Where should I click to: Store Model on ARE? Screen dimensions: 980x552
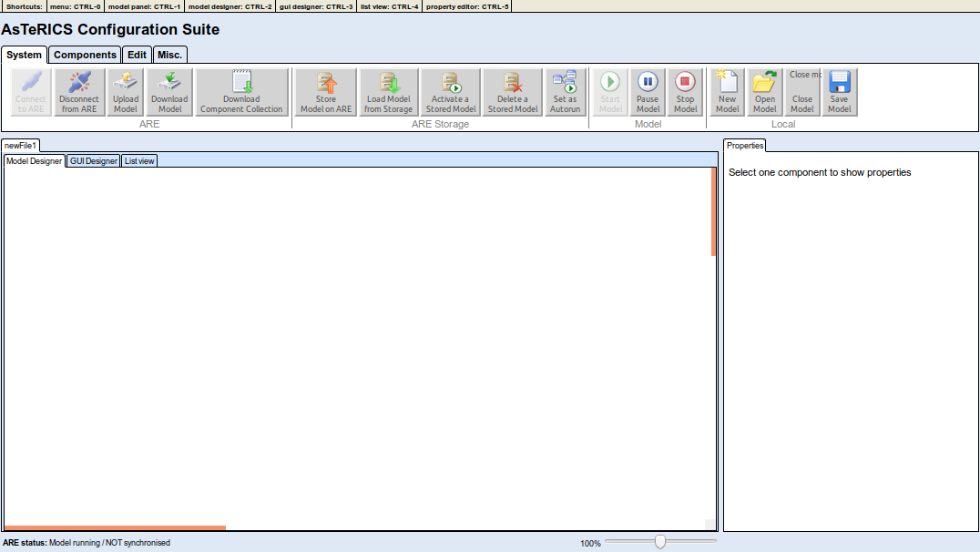click(x=326, y=92)
